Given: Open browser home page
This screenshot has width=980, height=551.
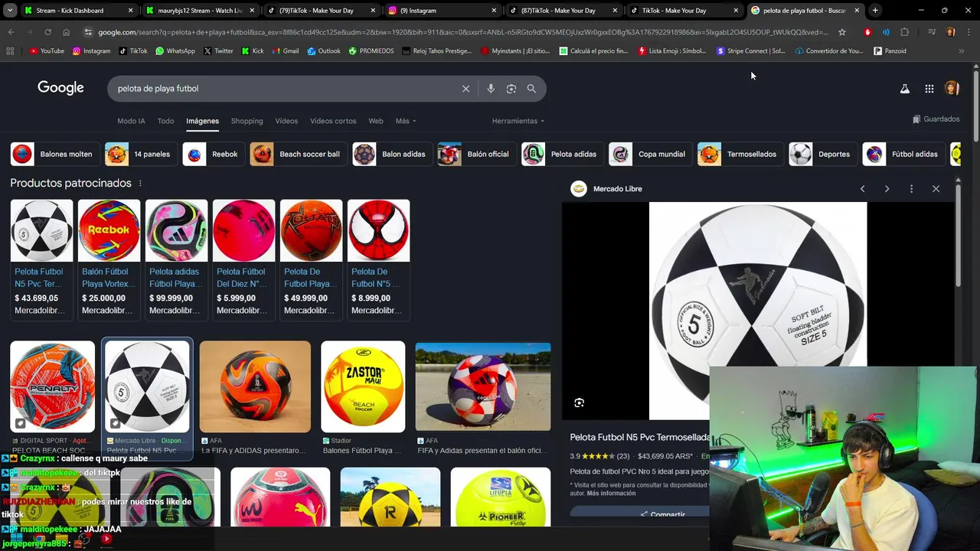Looking at the screenshot, I should coord(66,32).
